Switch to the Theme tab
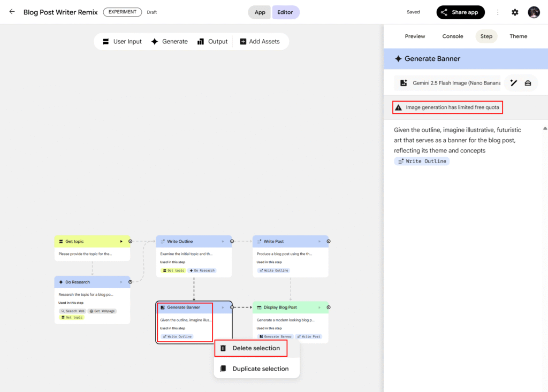 (518, 36)
